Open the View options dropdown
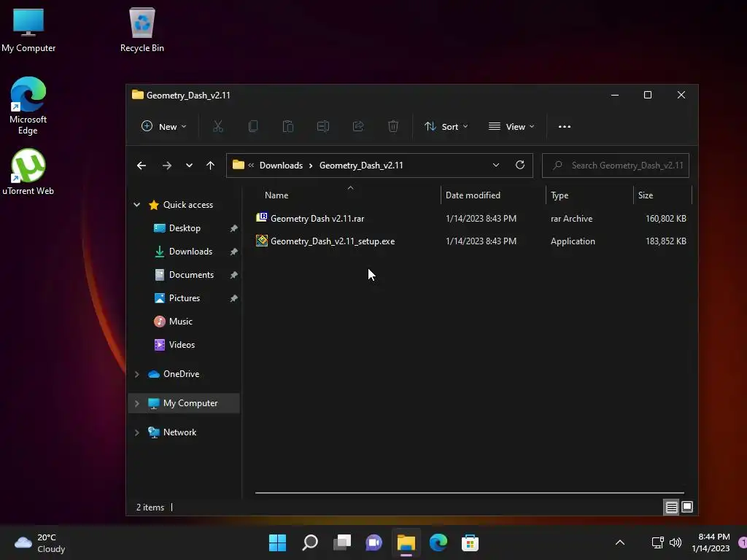Viewport: 747px width, 560px height. [511, 127]
